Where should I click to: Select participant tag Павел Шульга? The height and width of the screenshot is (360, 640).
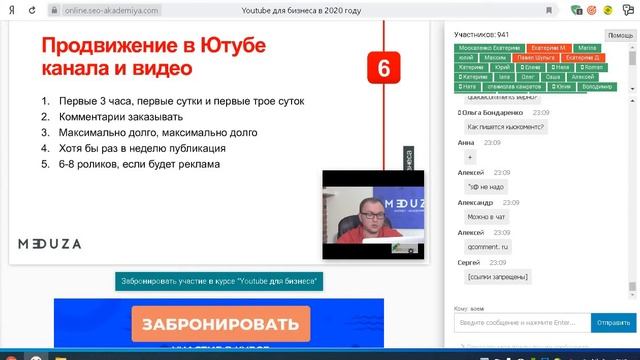click(536, 58)
